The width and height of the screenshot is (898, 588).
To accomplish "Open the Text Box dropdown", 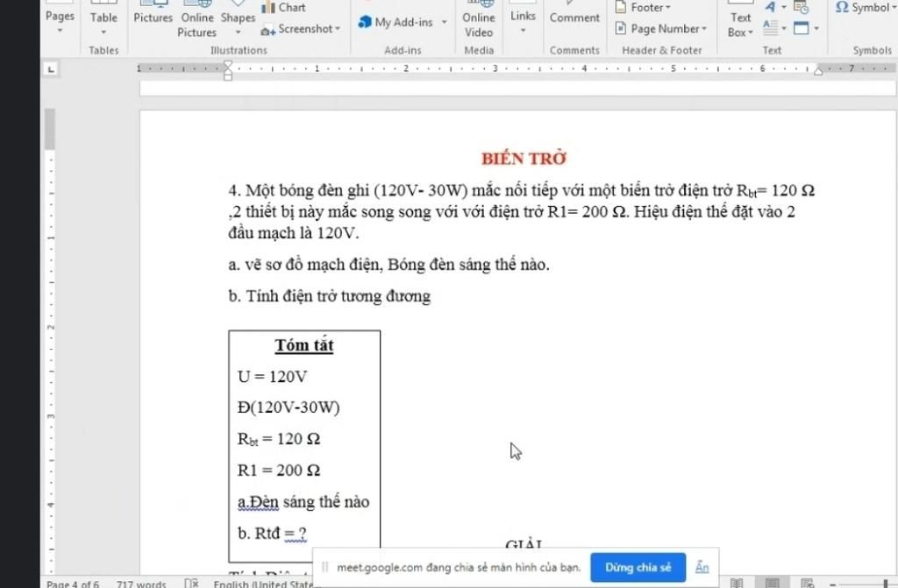I will 740,21.
